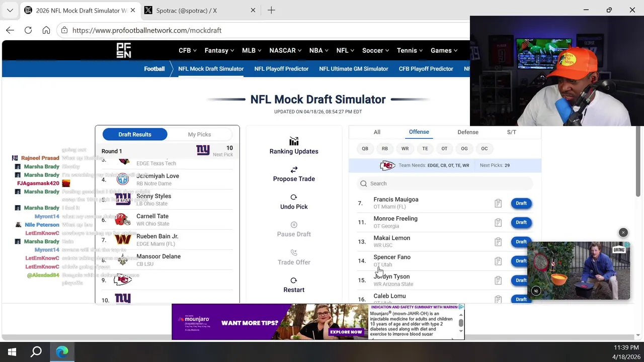Open Windows Start menu
Image resolution: width=644 pixels, height=362 pixels.
coord(12,352)
